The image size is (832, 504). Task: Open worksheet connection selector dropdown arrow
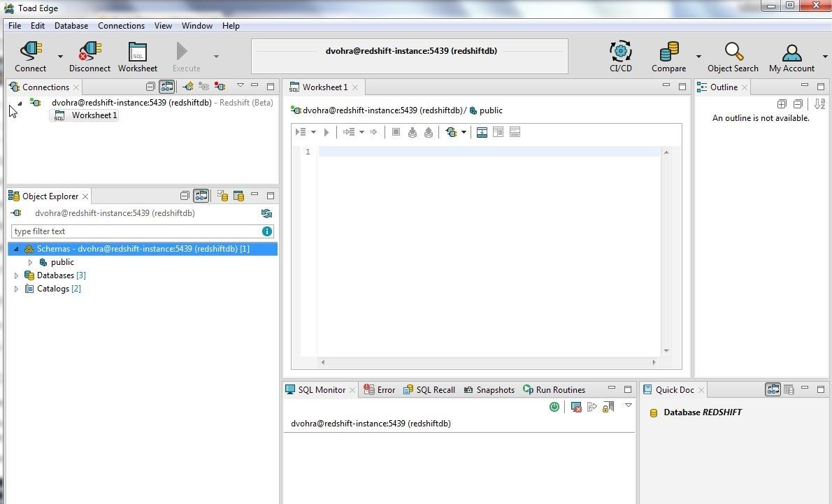point(464,132)
